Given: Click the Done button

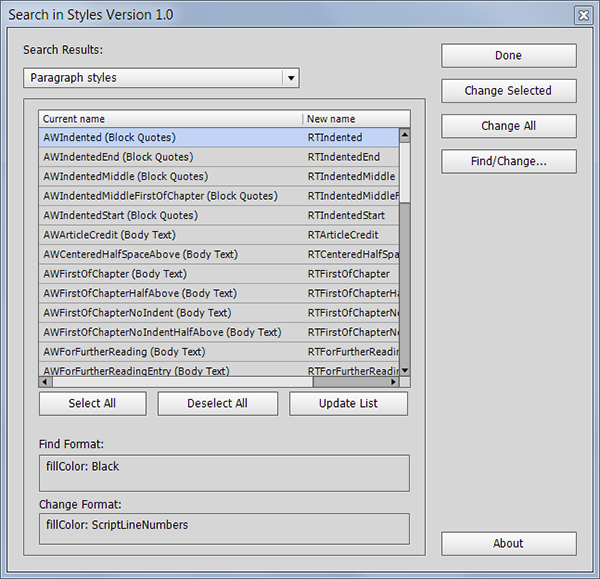Looking at the screenshot, I should [509, 55].
